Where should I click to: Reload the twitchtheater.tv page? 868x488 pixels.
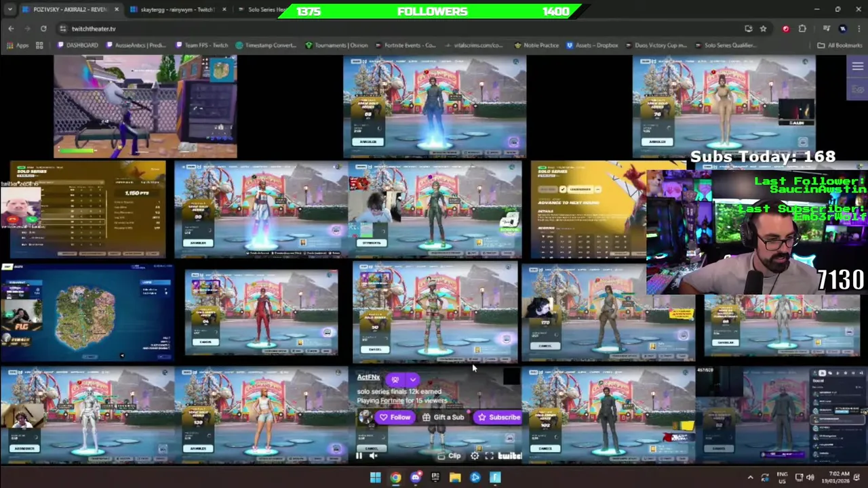[43, 28]
